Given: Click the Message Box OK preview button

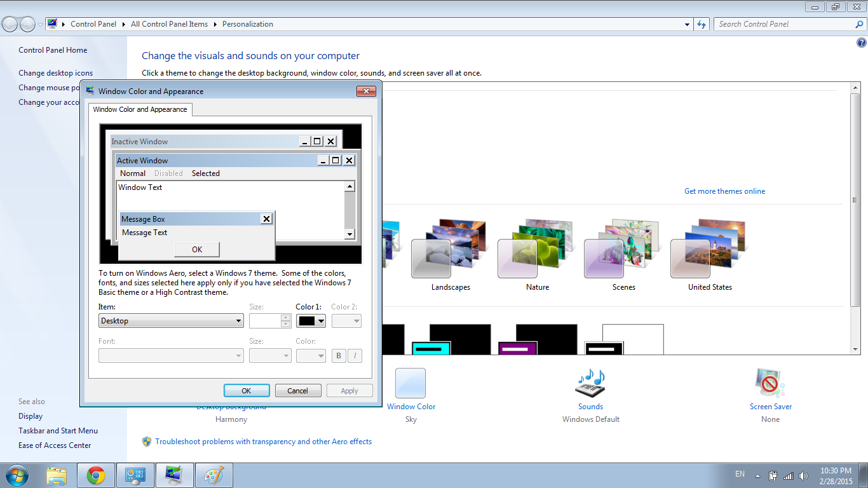Looking at the screenshot, I should [x=197, y=249].
